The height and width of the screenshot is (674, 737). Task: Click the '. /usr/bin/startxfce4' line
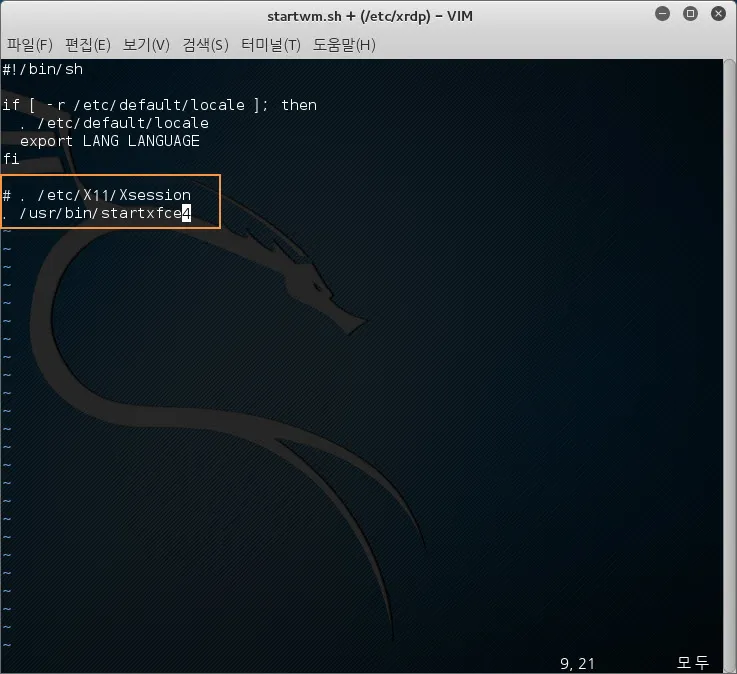point(97,213)
